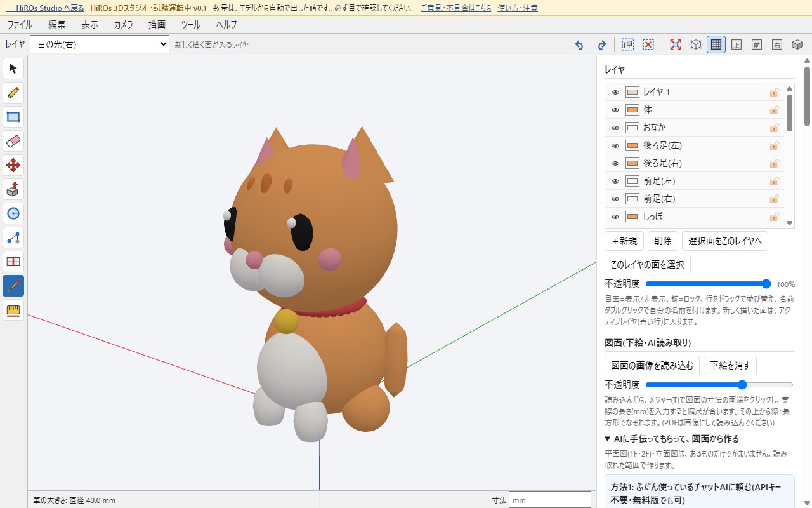The height and width of the screenshot is (508, 812).
Task: Choose the push/pull extrude tool
Action: (x=13, y=189)
